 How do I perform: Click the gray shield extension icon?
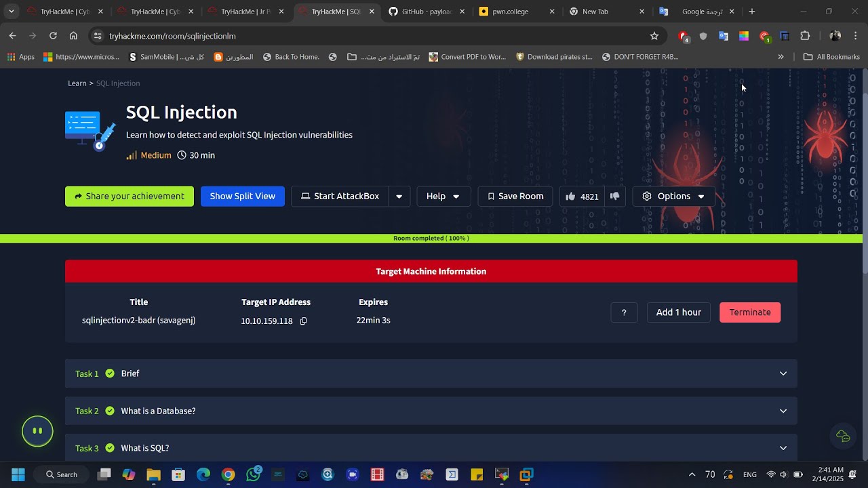click(703, 36)
